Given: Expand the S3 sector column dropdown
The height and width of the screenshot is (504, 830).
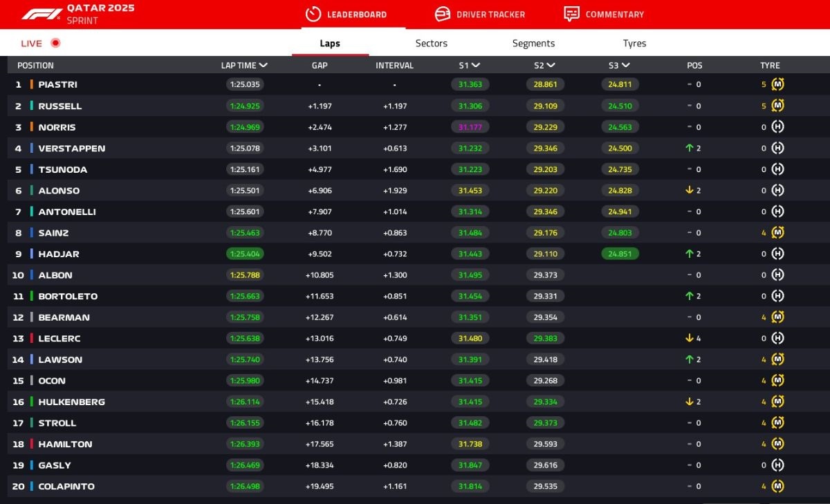Looking at the screenshot, I should click(x=625, y=66).
